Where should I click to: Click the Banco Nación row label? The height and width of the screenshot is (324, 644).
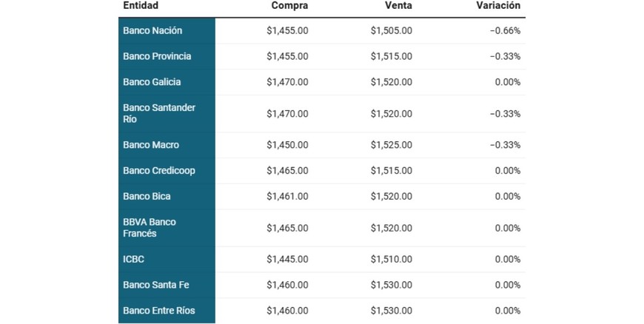[x=152, y=31]
